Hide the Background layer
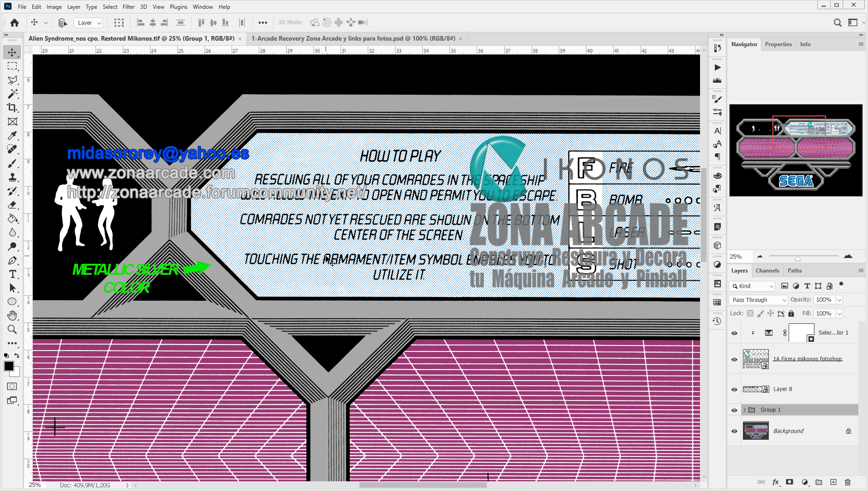 tap(735, 431)
